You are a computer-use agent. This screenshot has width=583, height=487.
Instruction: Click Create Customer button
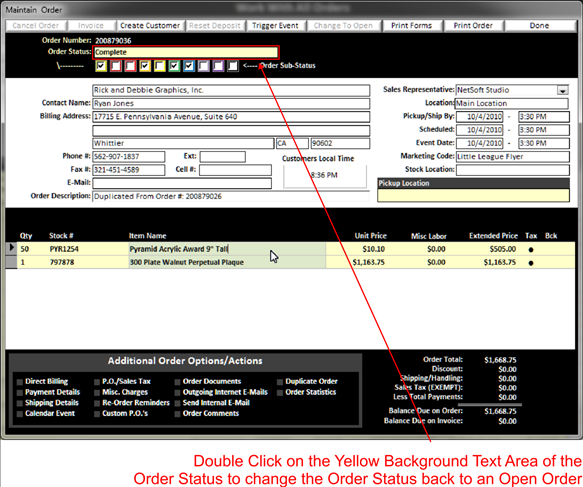(150, 26)
